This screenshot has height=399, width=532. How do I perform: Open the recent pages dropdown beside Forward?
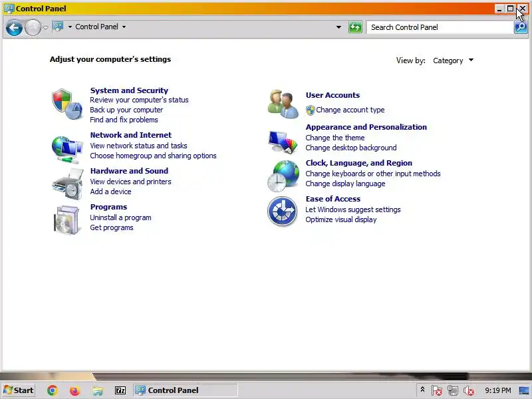pyautogui.click(x=45, y=27)
